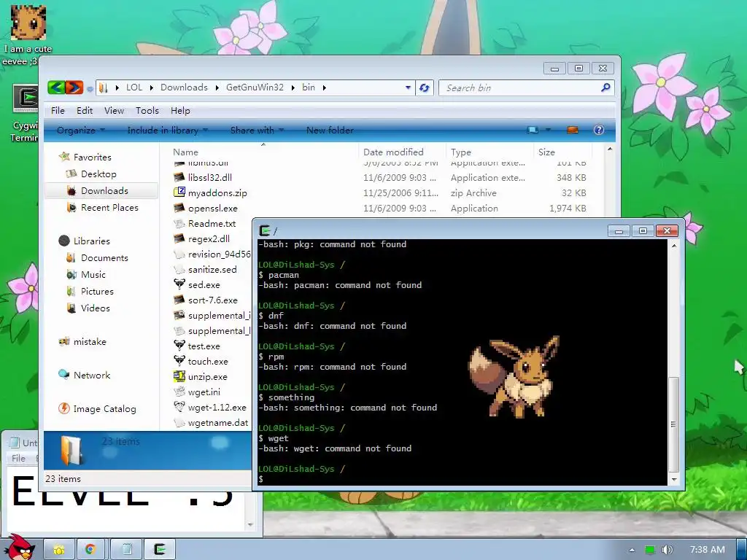Image resolution: width=747 pixels, height=560 pixels.
Task: Open the Help menu in Explorer
Action: (180, 111)
